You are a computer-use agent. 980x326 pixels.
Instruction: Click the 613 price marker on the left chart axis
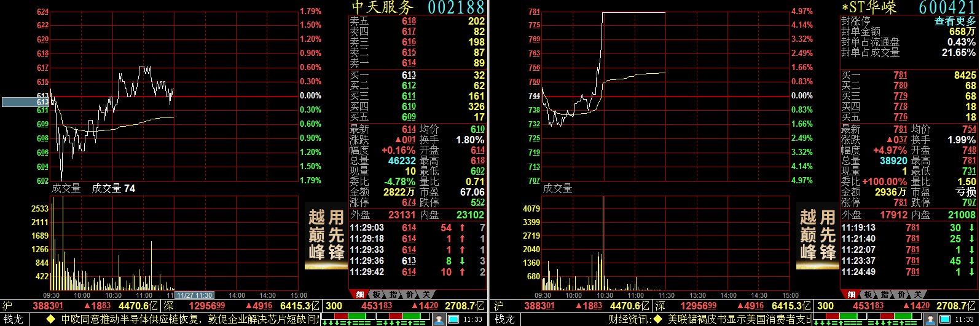25,102
